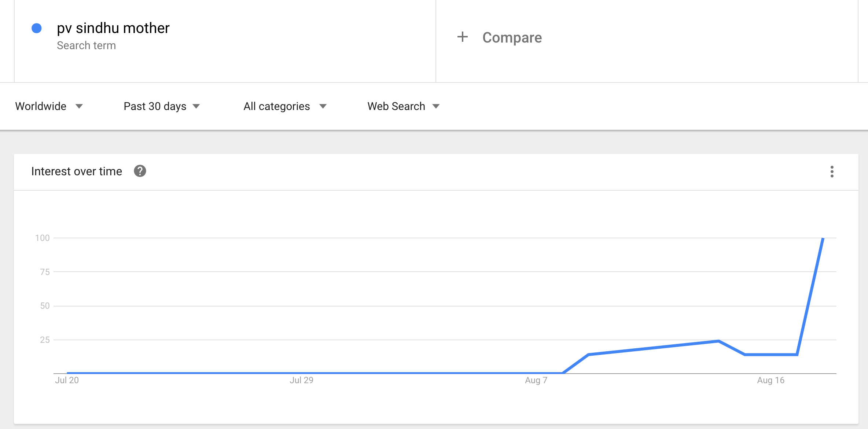Viewport: 868px width, 429px height.
Task: Click the help question mark icon
Action: click(x=140, y=171)
